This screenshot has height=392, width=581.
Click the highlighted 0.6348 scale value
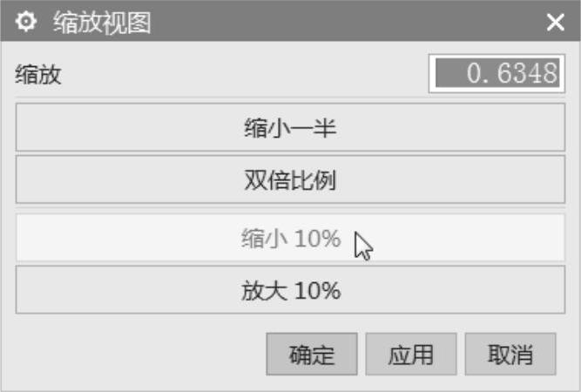(497, 72)
